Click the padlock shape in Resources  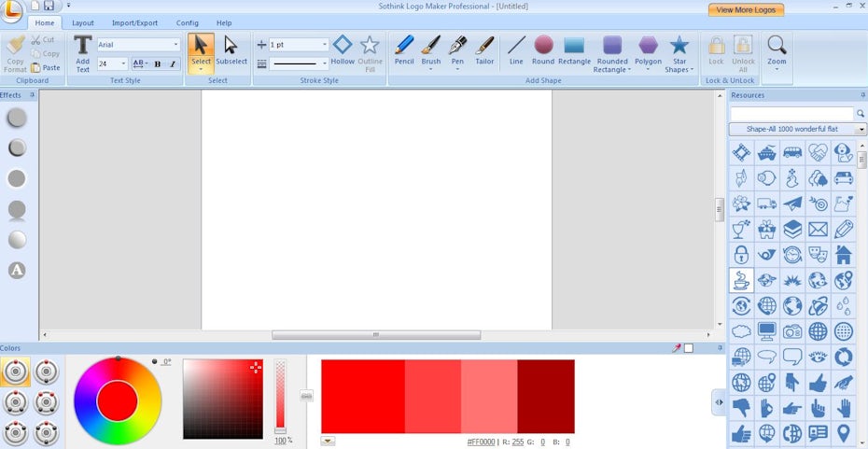[x=741, y=255]
